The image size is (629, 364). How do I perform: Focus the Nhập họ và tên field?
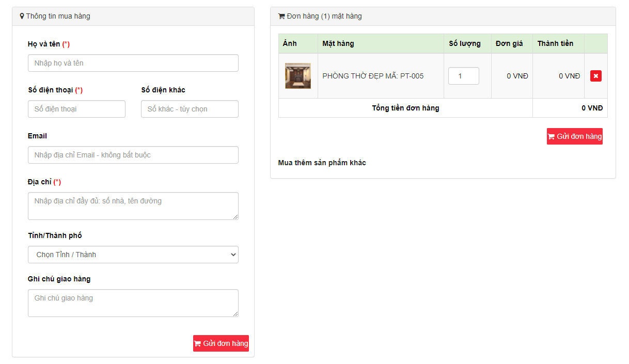[133, 63]
